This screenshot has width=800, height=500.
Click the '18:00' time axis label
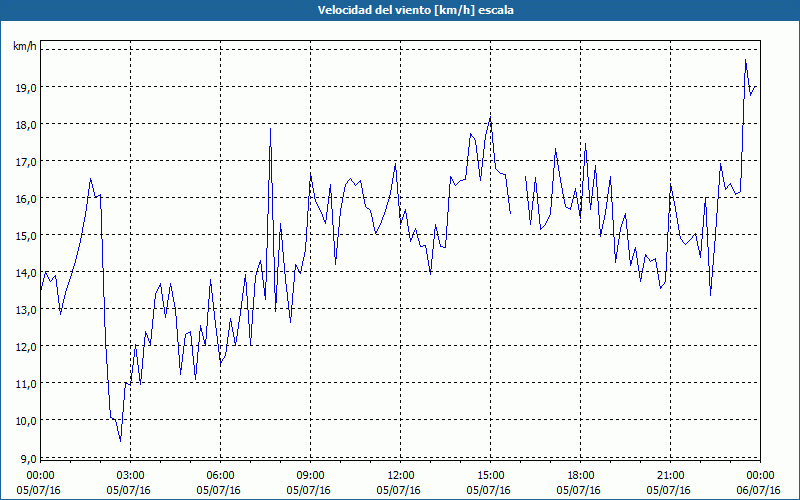[x=581, y=476]
